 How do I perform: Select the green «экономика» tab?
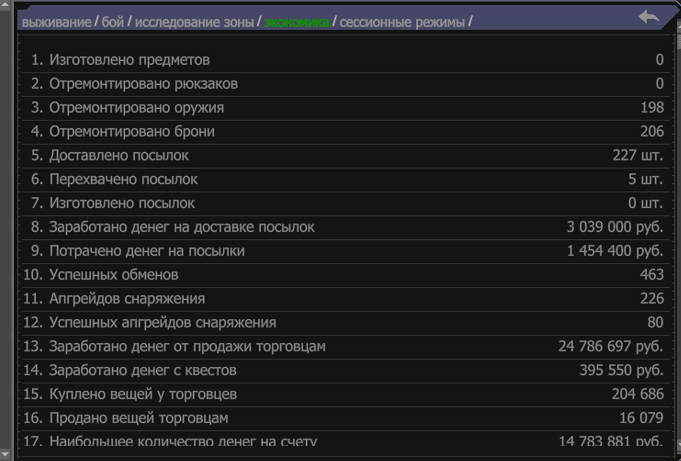tap(296, 21)
